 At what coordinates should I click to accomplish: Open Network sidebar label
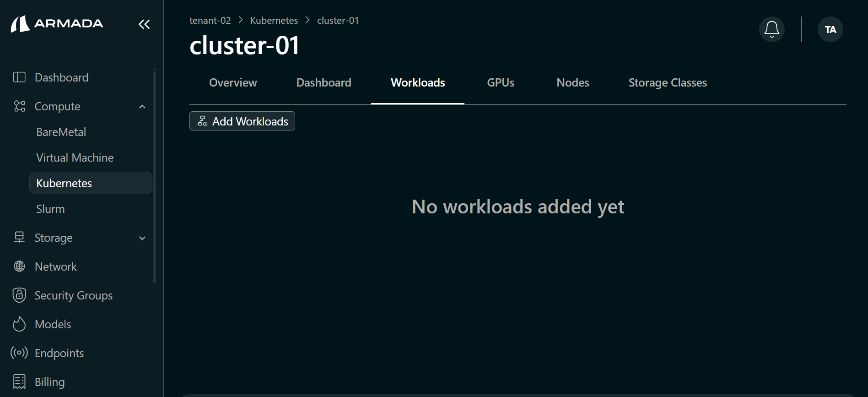56,266
